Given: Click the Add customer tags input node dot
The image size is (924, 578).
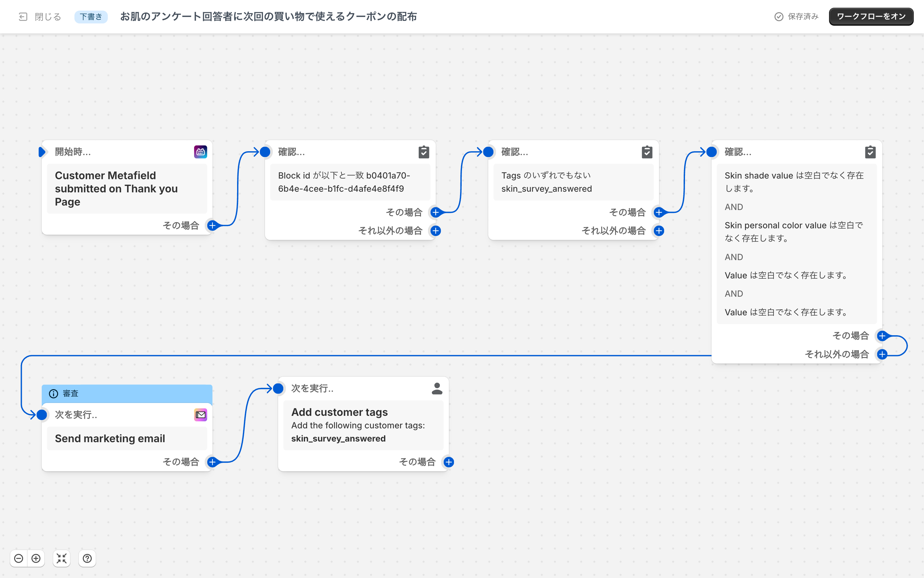Looking at the screenshot, I should click(278, 389).
